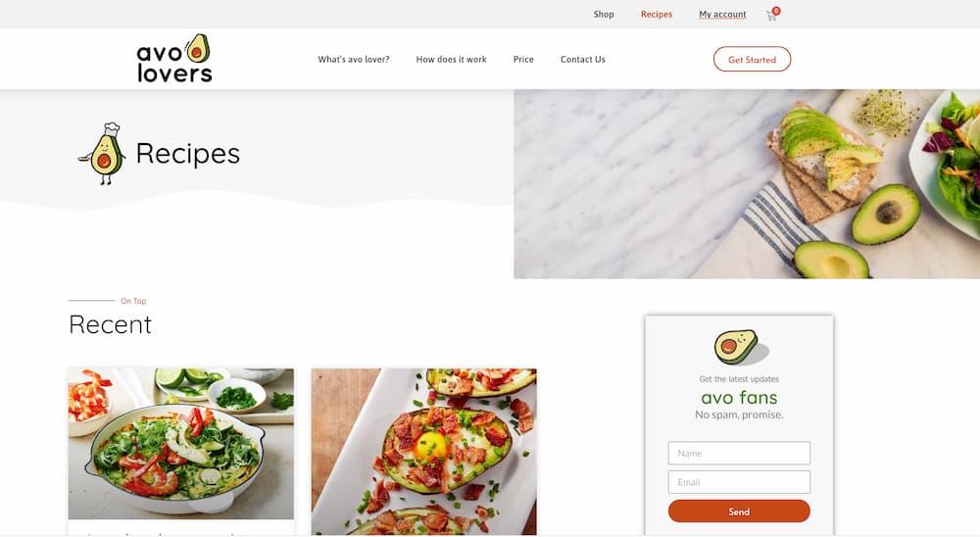Open the shrimp zucchini salad recipe thumbnail
The image size is (980, 537).
(x=180, y=444)
